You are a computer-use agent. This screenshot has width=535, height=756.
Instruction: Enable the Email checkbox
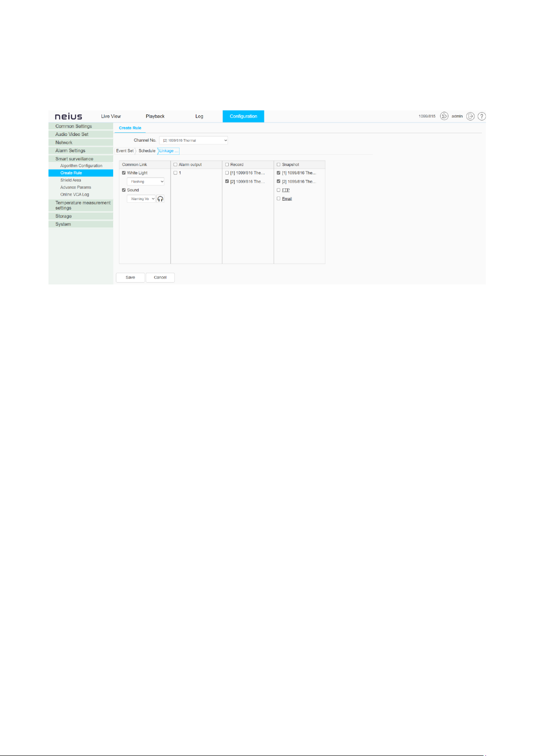[x=279, y=198]
